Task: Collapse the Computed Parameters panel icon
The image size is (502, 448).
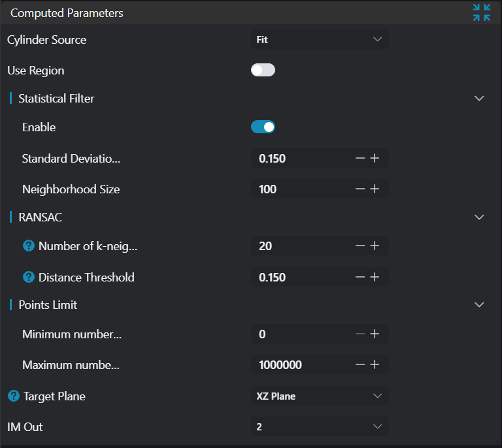Action: point(482,12)
